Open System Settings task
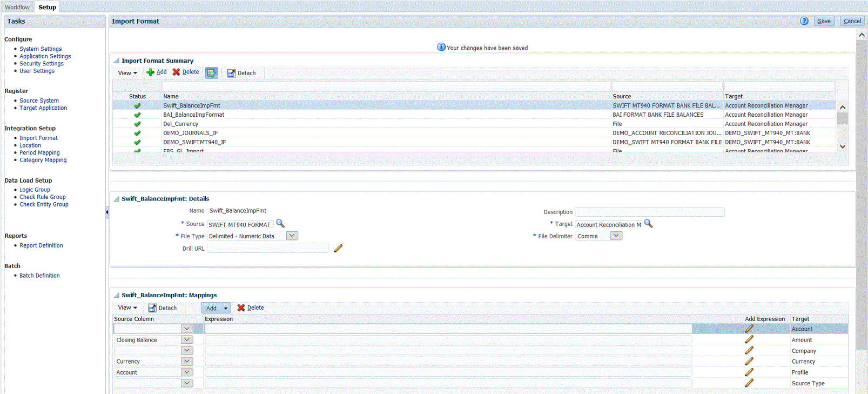 (41, 49)
